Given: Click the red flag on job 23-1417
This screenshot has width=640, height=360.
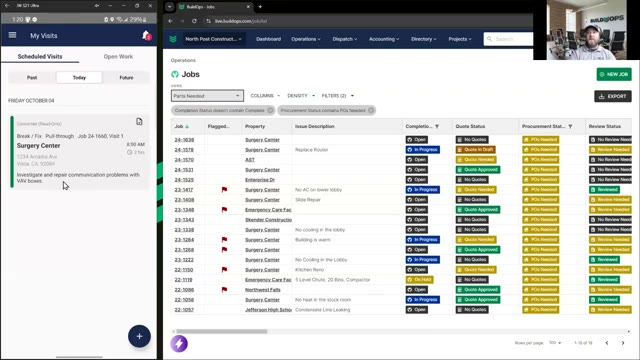Looking at the screenshot, I should (224, 189).
